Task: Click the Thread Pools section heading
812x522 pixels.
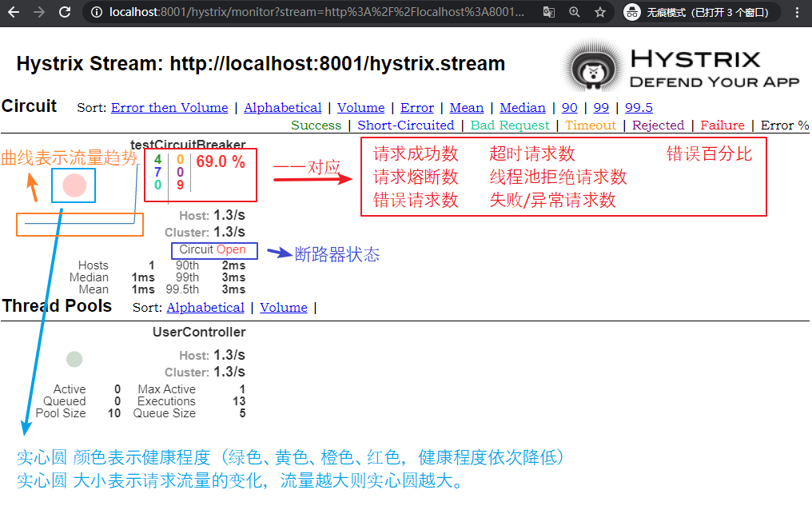Action: 57,306
